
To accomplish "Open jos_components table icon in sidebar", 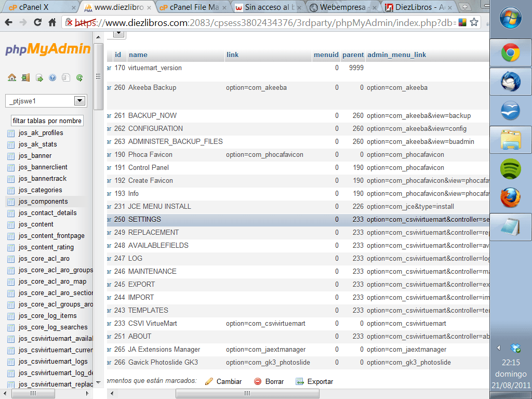I will [11, 202].
